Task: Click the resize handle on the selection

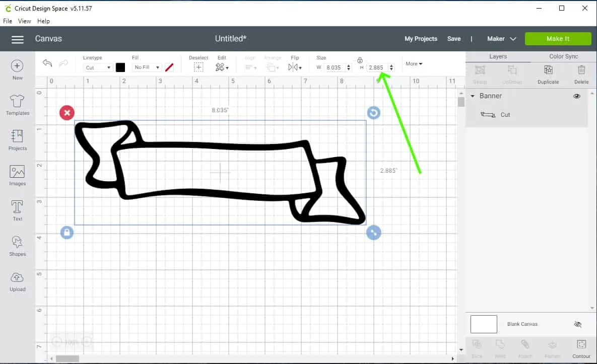Action: click(373, 233)
